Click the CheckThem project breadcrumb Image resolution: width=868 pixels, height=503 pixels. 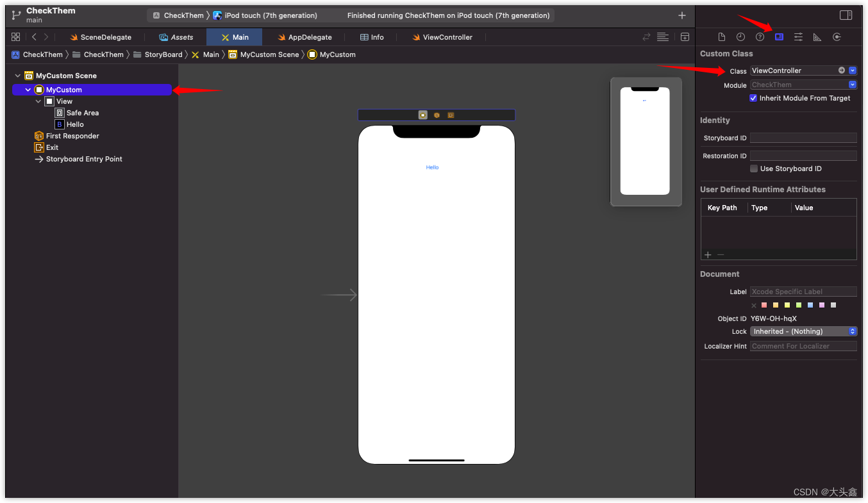[x=37, y=54]
